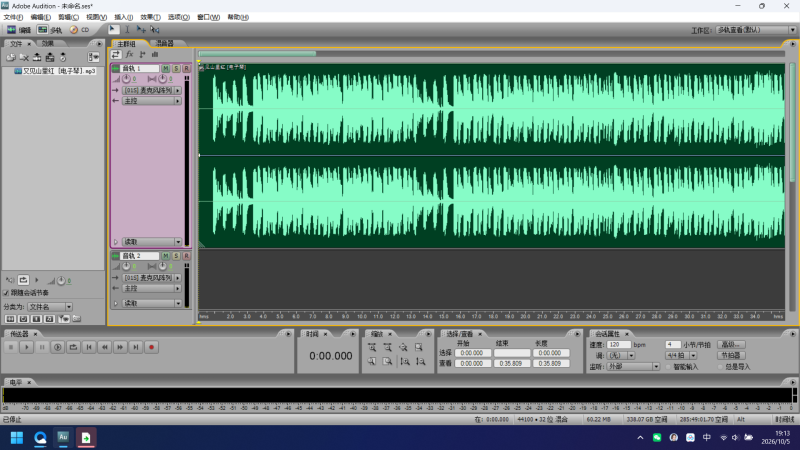Viewport: 800px width, 450px height.
Task: Arm track 2 for recording (R)
Action: [x=186, y=256]
